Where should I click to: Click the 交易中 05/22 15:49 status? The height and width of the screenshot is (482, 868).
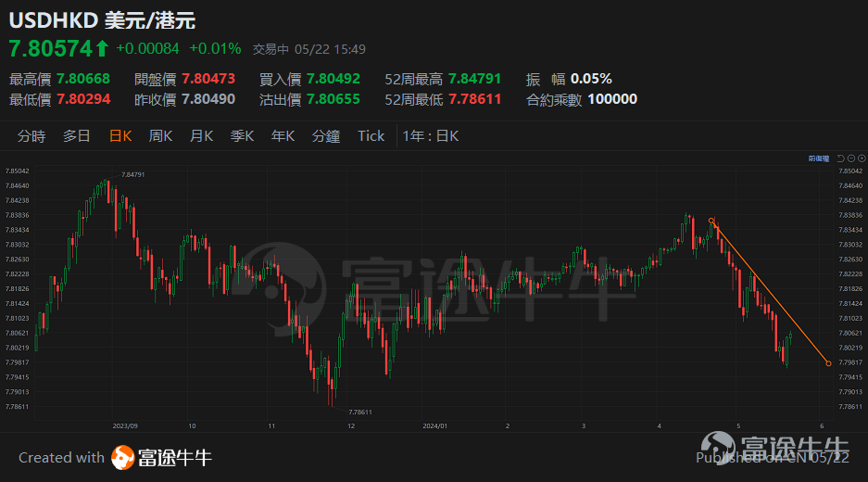pos(308,49)
